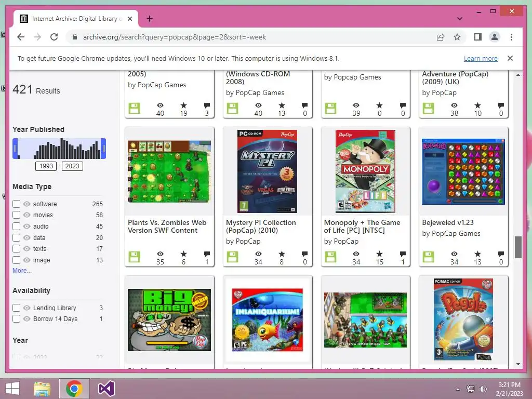The image size is (532, 399).
Task: Click favorites star on Mystery PI card
Action: (x=282, y=254)
